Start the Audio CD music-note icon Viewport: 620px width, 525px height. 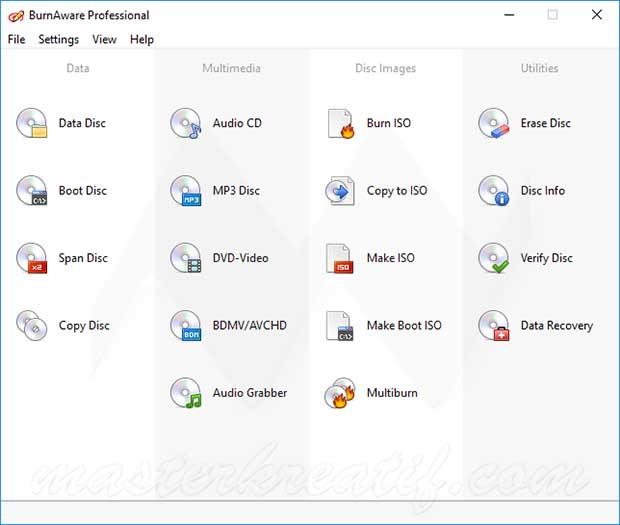click(186, 123)
